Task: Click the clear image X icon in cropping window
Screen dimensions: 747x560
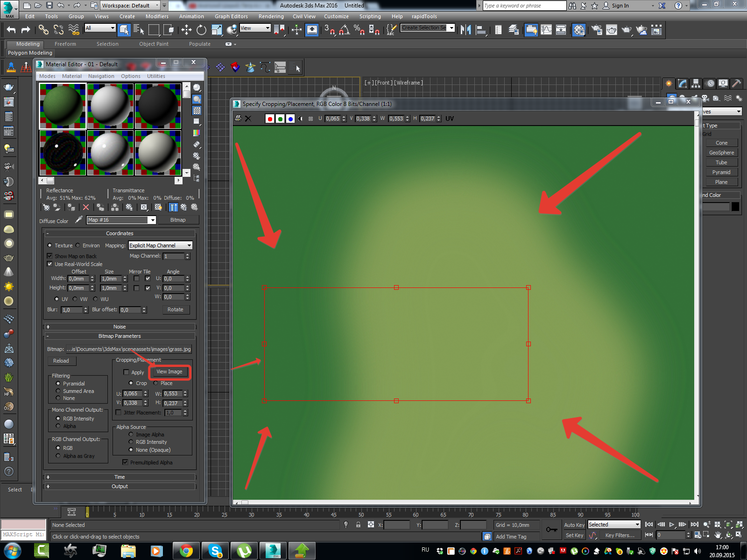Action: click(x=248, y=119)
